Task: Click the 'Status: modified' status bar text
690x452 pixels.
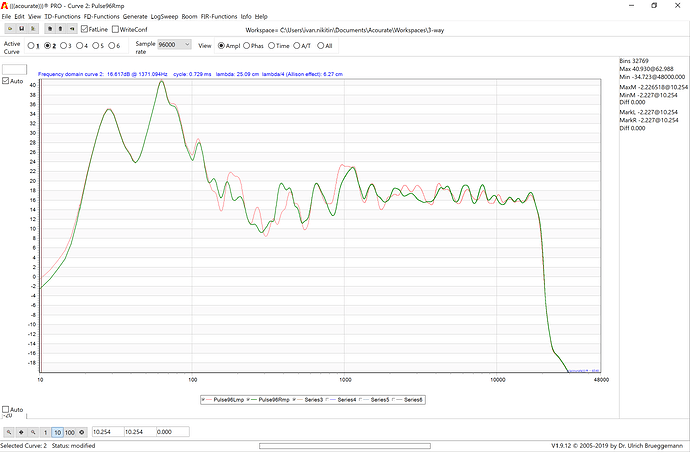Action: click(73, 445)
